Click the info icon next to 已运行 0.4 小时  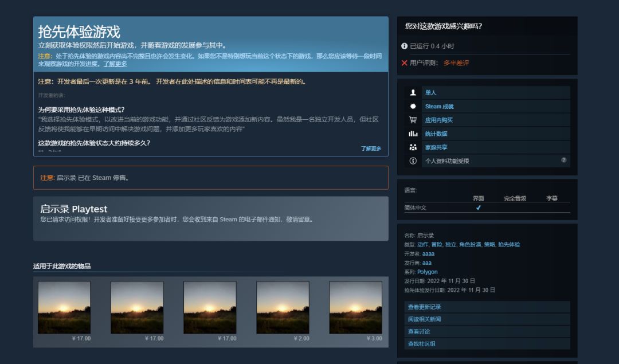point(404,46)
